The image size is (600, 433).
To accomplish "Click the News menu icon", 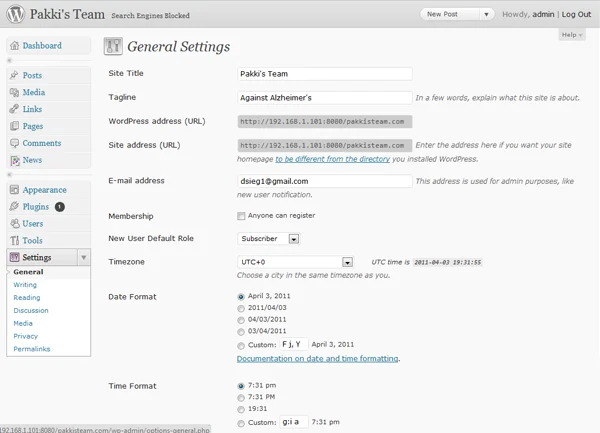I will 15,160.
